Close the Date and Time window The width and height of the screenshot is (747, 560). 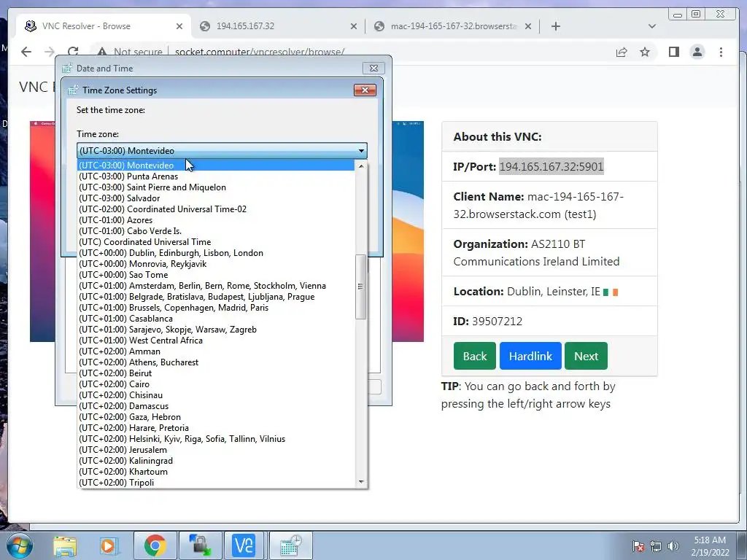coord(373,69)
